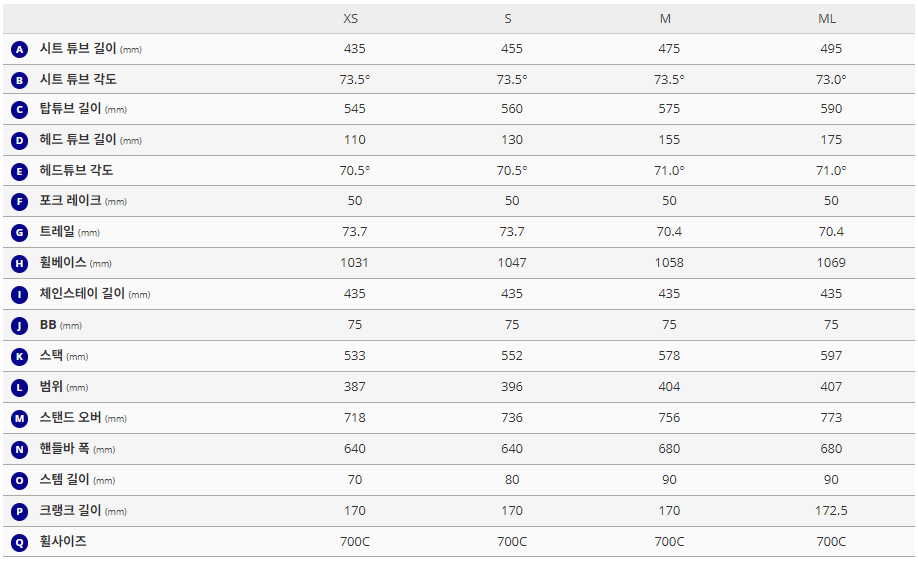Click the Q icon for wheel size
This screenshot has width=918, height=562.
(19, 542)
